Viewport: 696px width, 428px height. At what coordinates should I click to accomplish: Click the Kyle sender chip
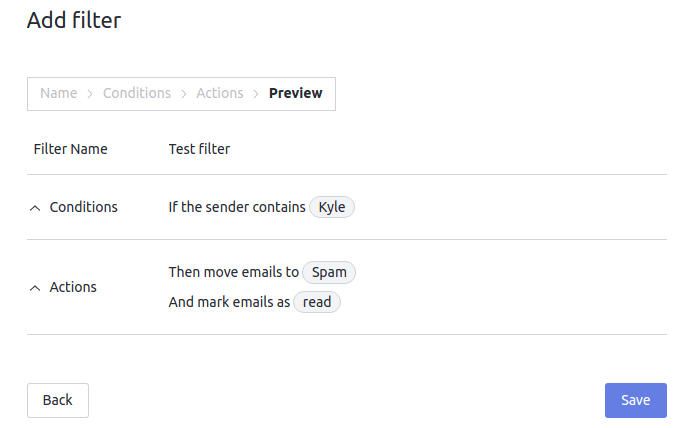(332, 207)
